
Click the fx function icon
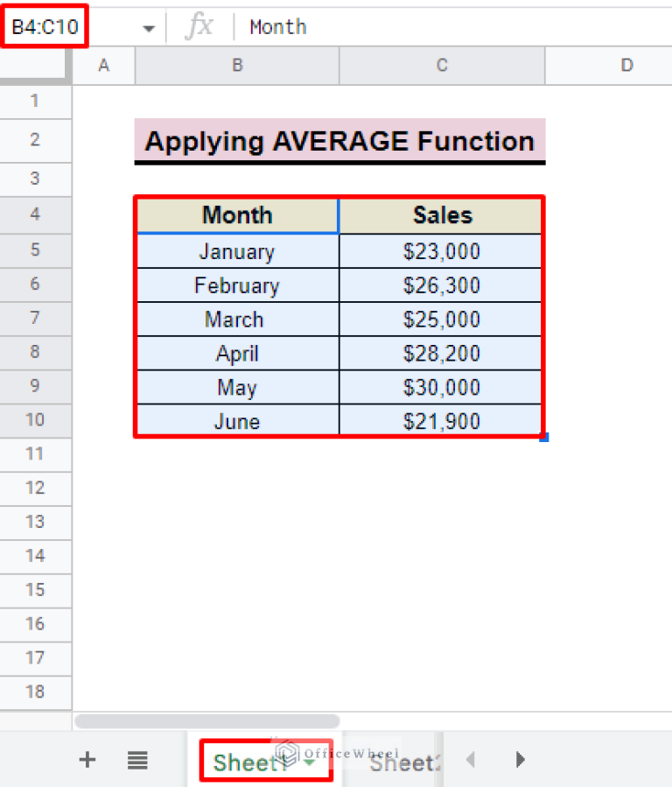click(x=199, y=26)
